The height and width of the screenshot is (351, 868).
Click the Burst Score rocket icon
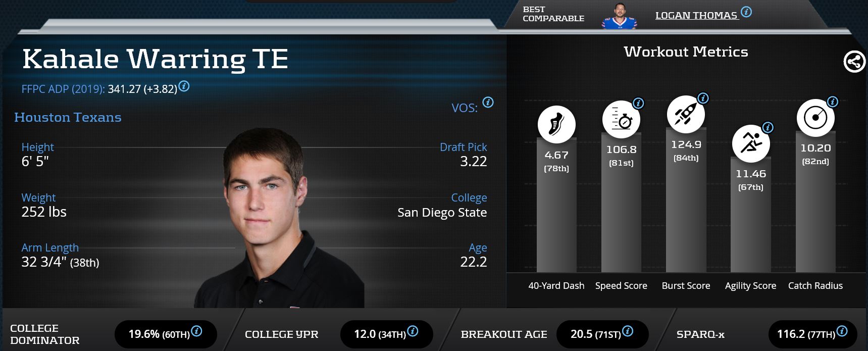pos(686,114)
